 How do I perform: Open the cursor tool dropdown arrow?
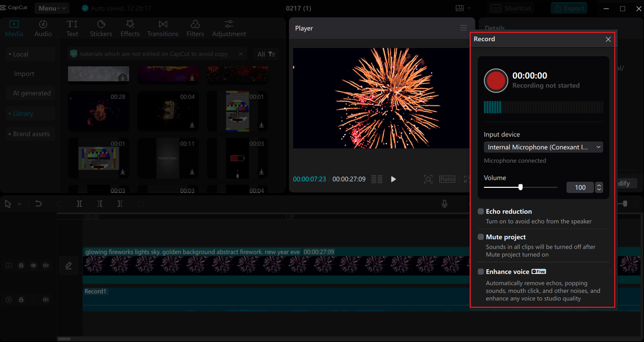click(20, 204)
